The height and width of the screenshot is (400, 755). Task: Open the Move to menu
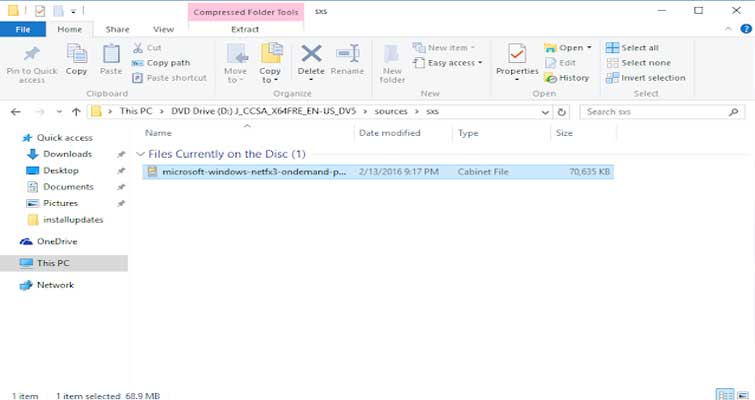pyautogui.click(x=235, y=64)
